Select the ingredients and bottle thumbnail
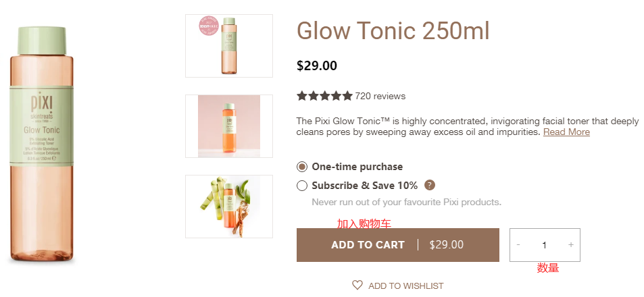The image size is (644, 297). tap(229, 207)
